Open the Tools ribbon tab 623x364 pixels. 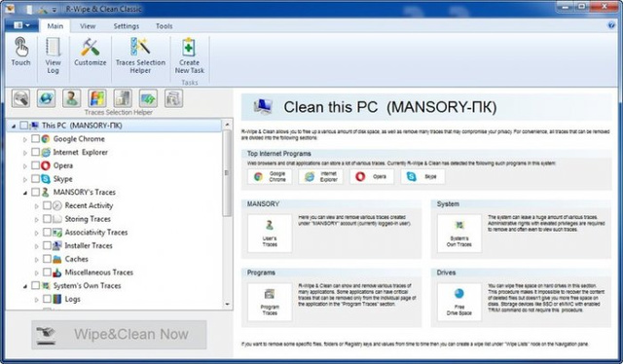[165, 26]
